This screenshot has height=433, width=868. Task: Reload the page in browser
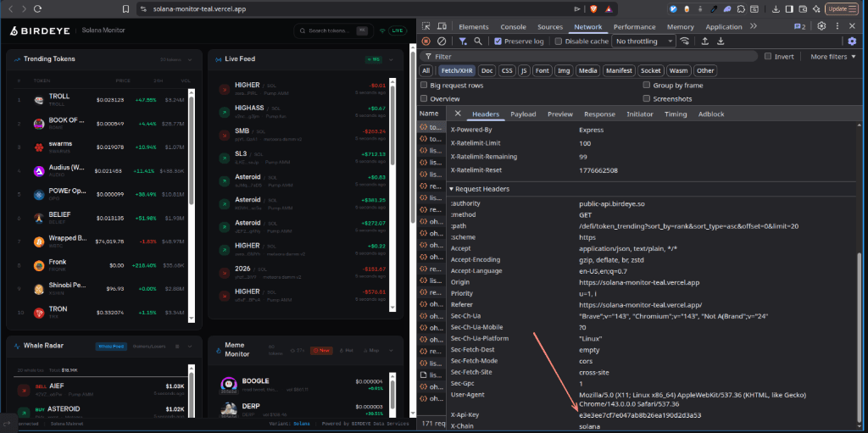(37, 8)
